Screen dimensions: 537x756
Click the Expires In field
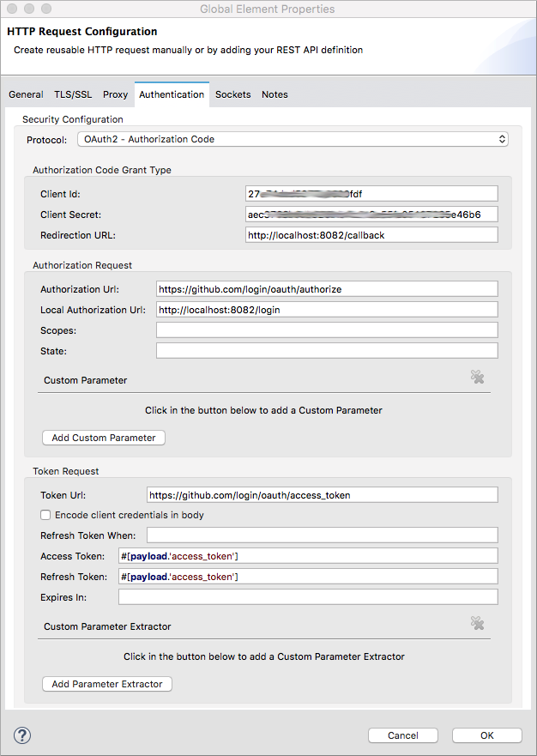pos(309,596)
